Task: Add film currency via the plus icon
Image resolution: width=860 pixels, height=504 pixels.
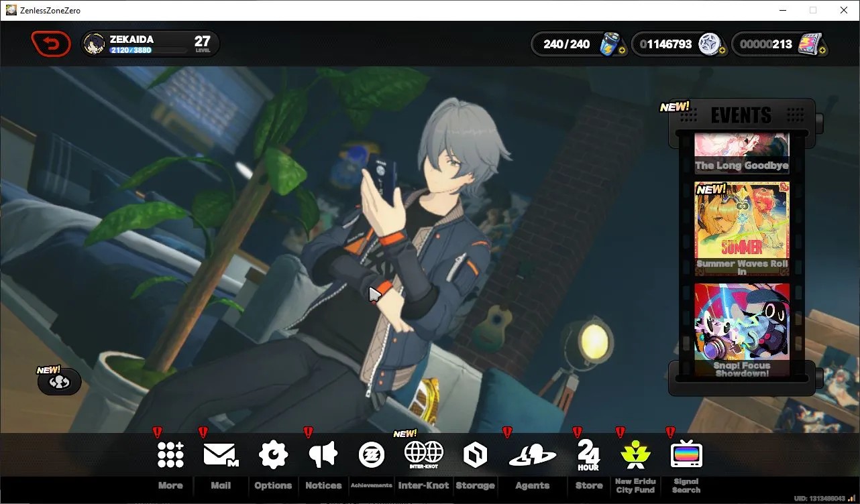Action: point(822,50)
